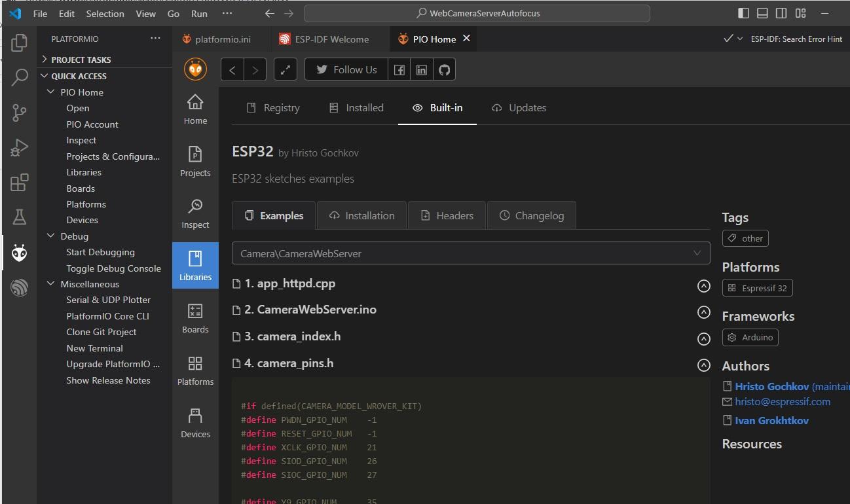Open the Selection menu
850x504 pixels.
[105, 13]
